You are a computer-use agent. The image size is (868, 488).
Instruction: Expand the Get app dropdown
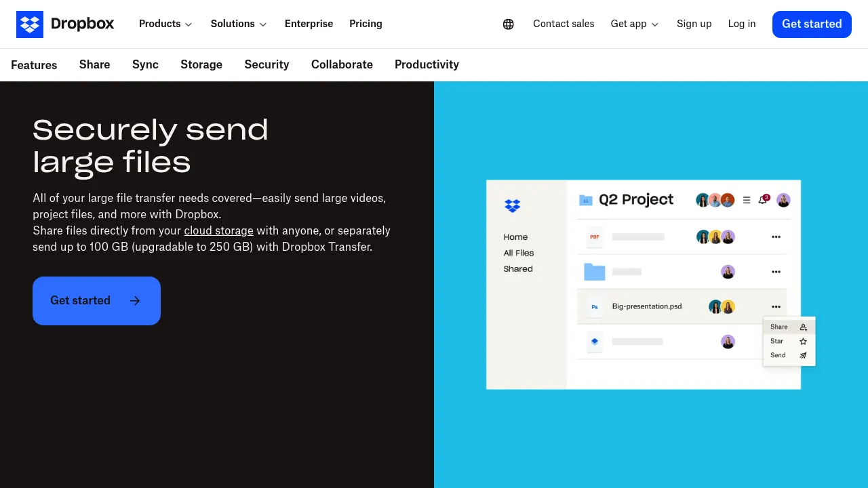pyautogui.click(x=635, y=24)
